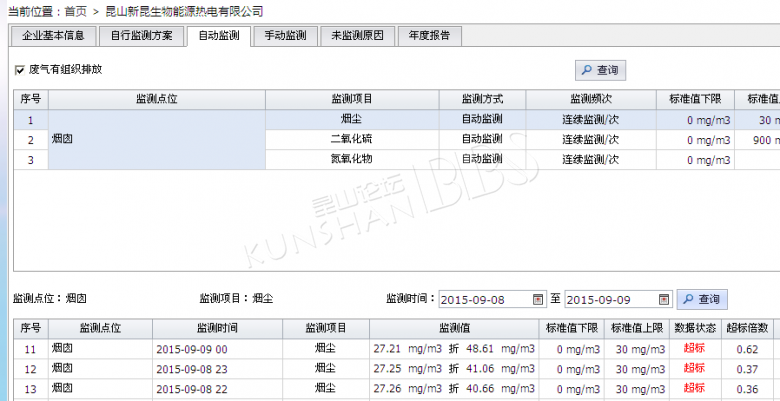This screenshot has width=780, height=401.
Task: Click the 首页 breadcrumb link
Action: pyautogui.click(x=76, y=11)
